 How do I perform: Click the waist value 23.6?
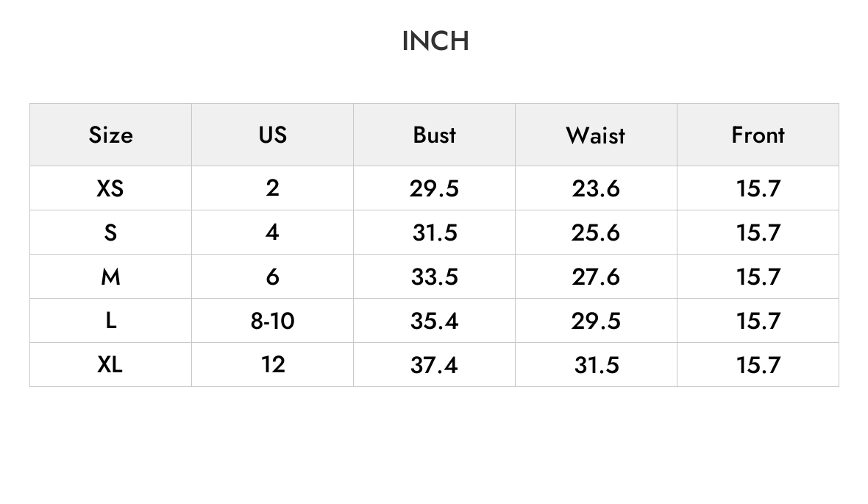596,188
